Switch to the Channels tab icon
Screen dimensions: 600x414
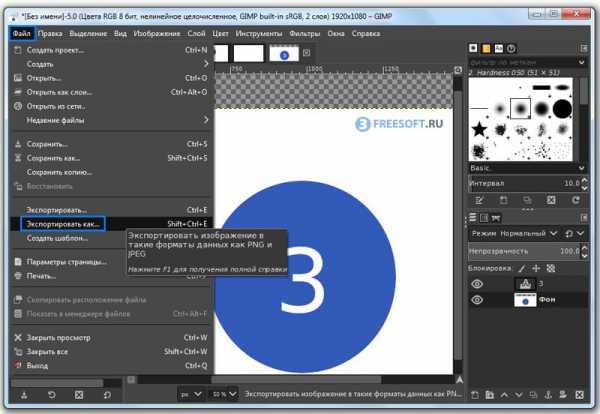(x=484, y=218)
